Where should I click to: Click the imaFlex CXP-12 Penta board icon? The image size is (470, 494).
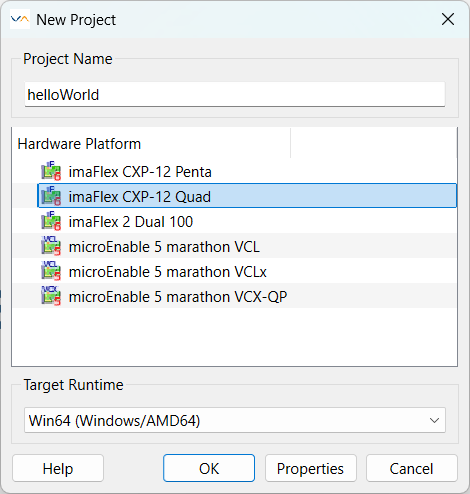(x=51, y=171)
